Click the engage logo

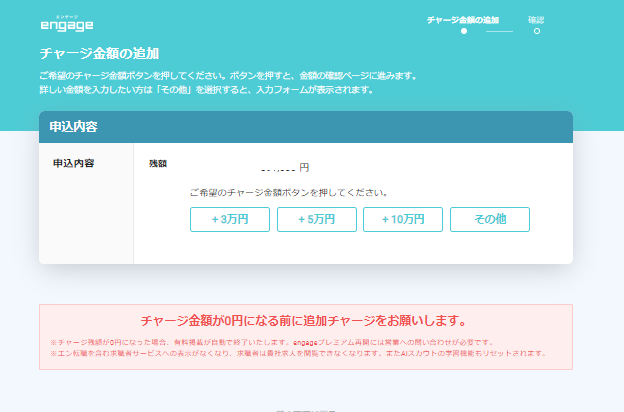pyautogui.click(x=67, y=24)
